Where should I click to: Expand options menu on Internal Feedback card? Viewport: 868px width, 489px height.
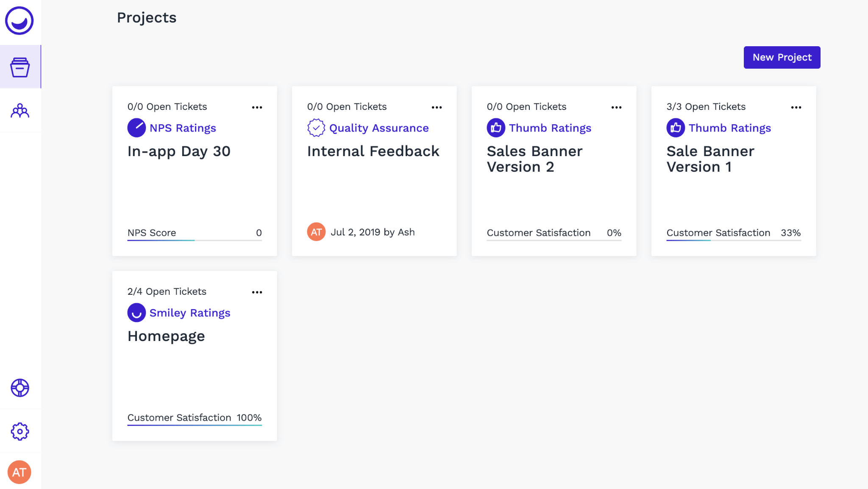(x=437, y=107)
